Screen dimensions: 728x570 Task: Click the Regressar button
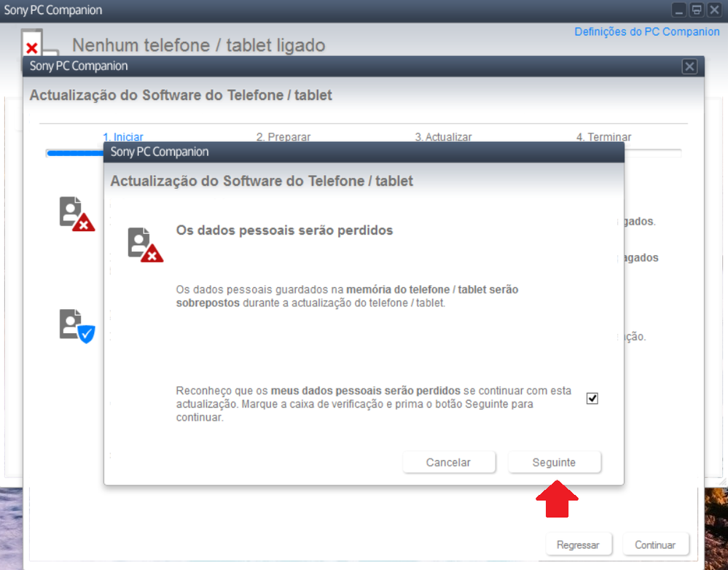[578, 544]
